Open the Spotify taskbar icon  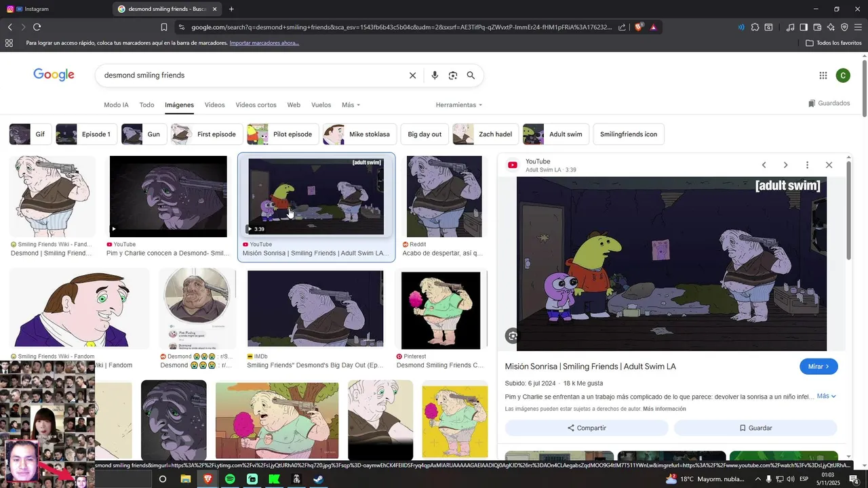[230, 479]
